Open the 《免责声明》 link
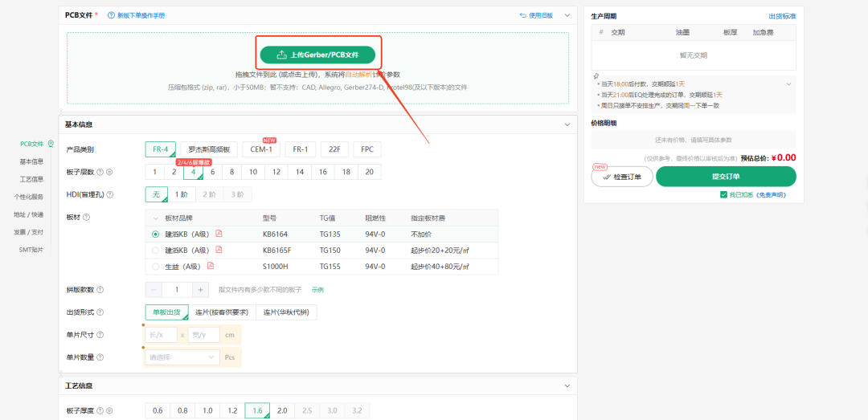 click(771, 195)
